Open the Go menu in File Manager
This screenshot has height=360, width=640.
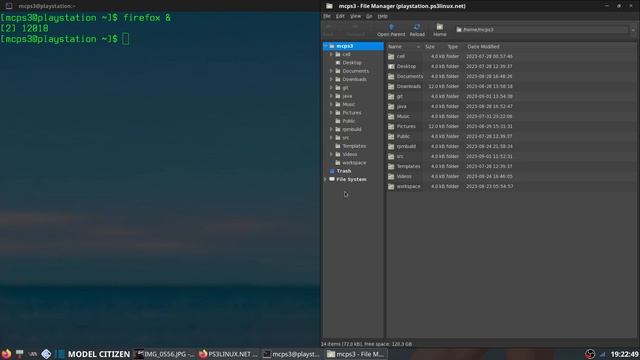369,16
